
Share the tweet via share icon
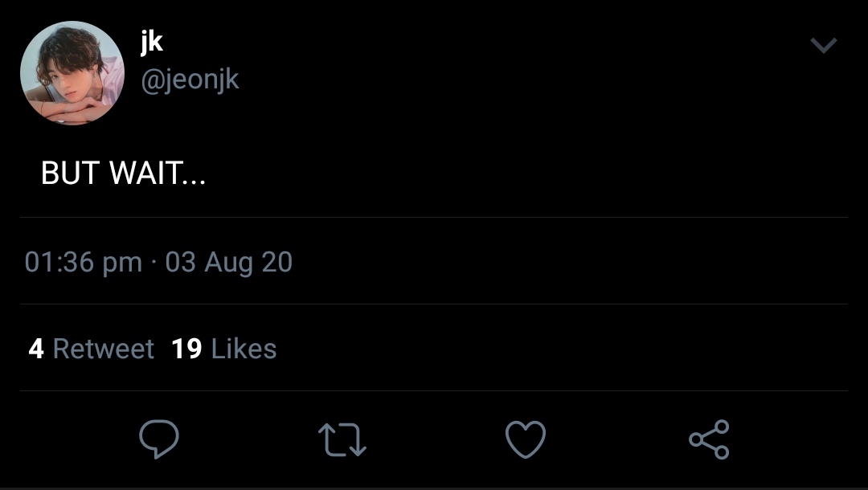(x=709, y=439)
